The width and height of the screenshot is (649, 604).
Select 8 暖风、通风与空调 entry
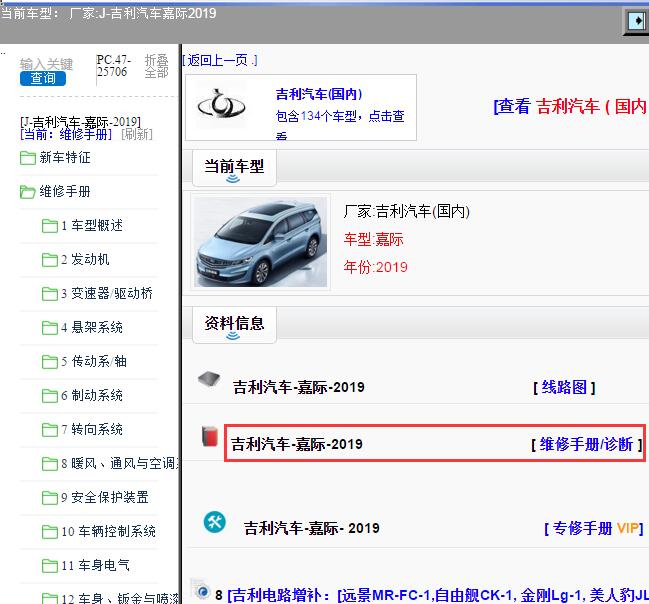point(120,463)
